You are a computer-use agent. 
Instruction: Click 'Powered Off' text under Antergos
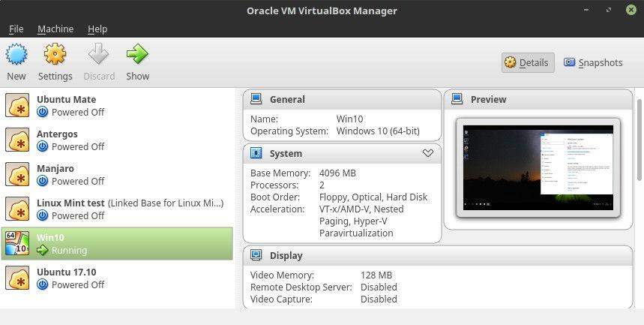78,147
